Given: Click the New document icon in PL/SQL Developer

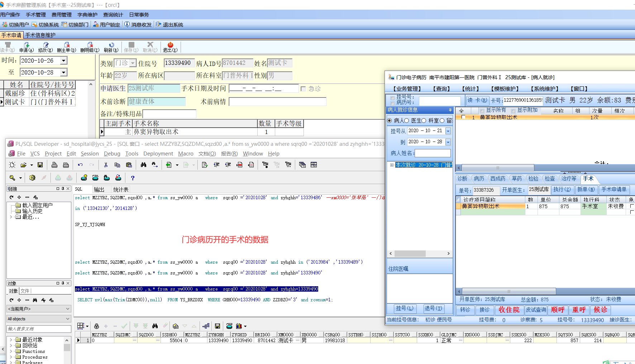Looking at the screenshot, I should (12, 165).
